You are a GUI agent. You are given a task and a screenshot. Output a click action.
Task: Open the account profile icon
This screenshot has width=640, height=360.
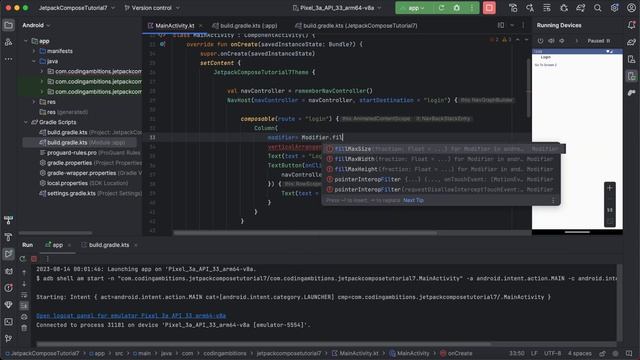(x=631, y=8)
